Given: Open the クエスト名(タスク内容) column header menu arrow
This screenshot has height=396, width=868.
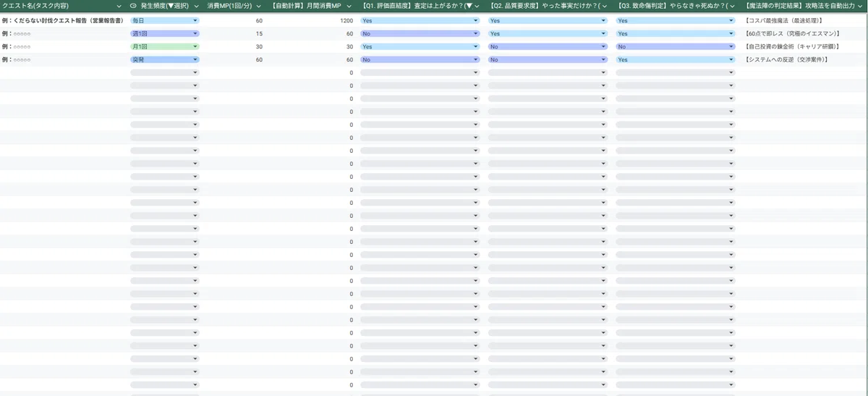Looking at the screenshot, I should (x=119, y=7).
